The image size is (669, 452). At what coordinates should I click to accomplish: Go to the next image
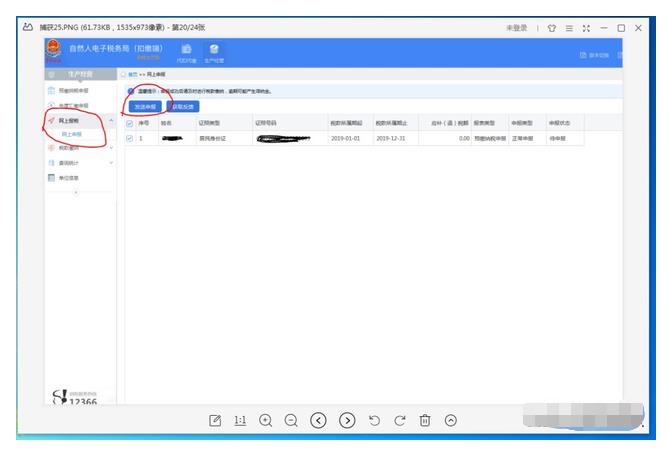click(347, 420)
